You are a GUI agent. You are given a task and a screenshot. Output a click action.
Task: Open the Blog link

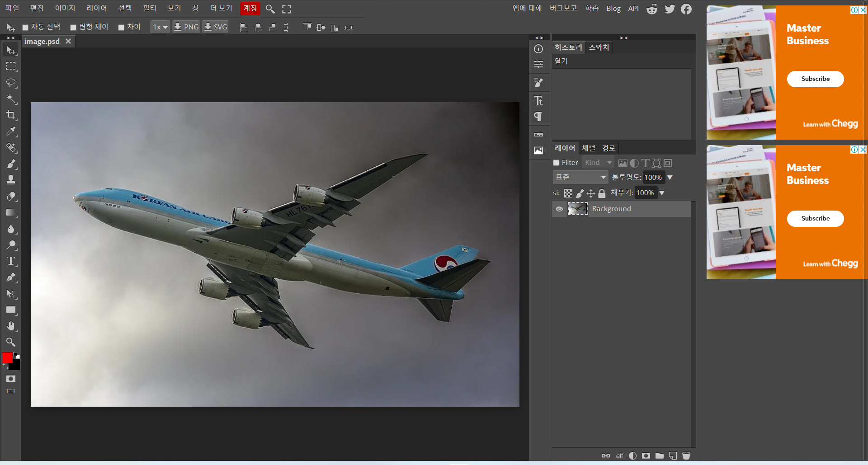pyautogui.click(x=613, y=9)
